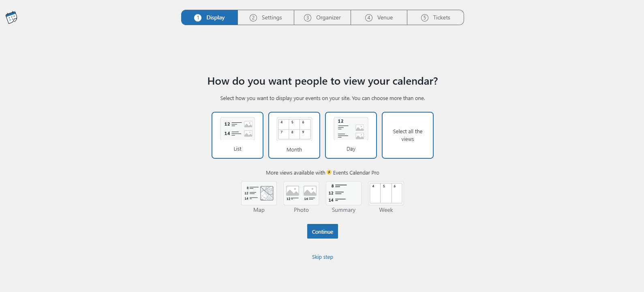Click the List label under list view

click(237, 149)
